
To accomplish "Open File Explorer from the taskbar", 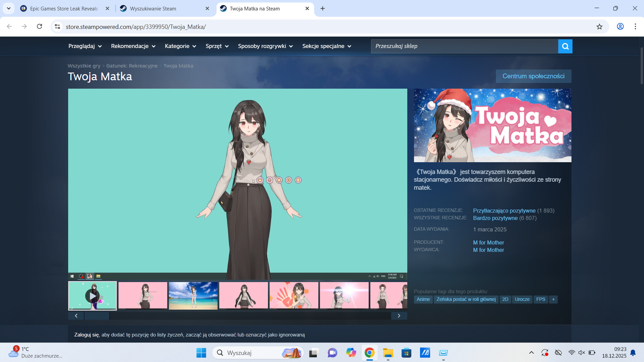I will 388,353.
